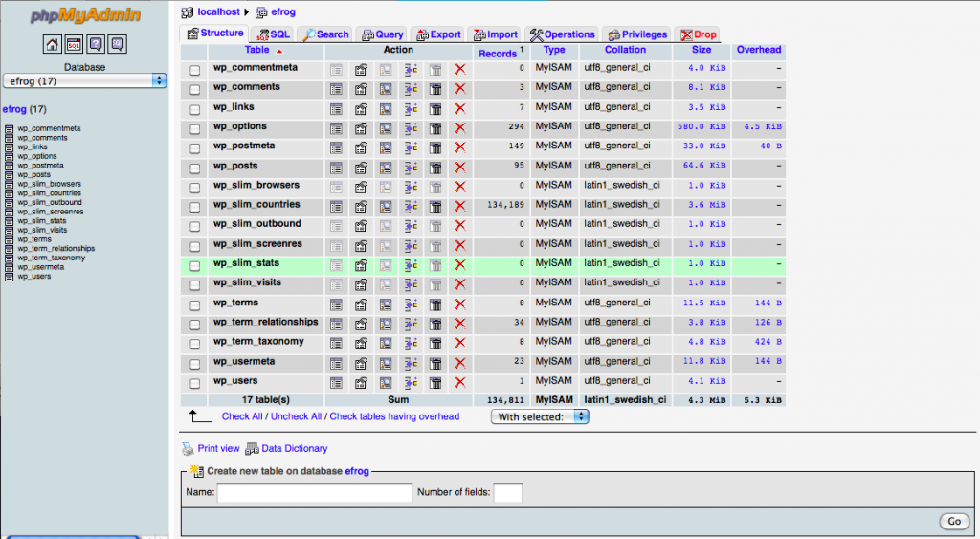Sort by the Size column header
The height and width of the screenshot is (539, 980).
(x=702, y=50)
